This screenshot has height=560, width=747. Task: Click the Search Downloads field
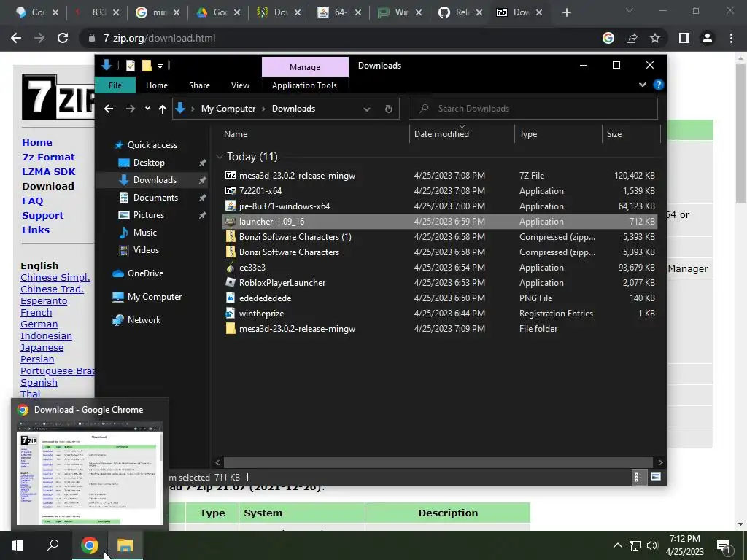(x=533, y=109)
